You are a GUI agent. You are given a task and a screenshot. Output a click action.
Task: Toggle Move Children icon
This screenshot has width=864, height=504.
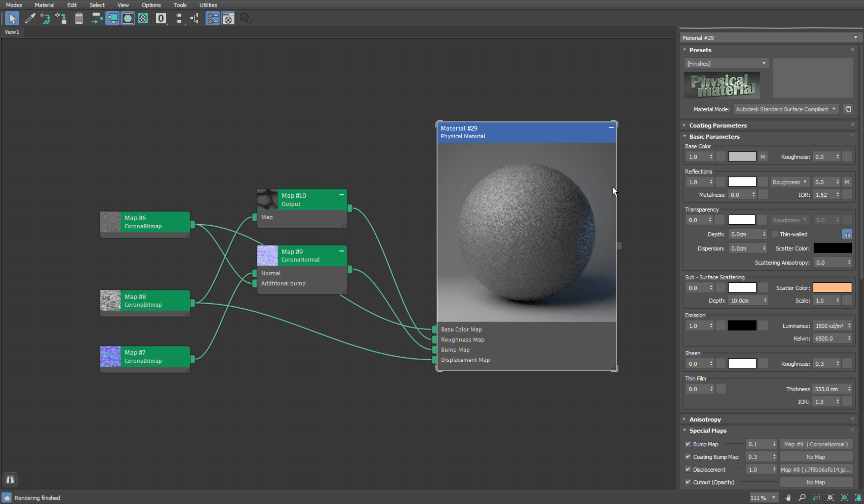(x=97, y=19)
